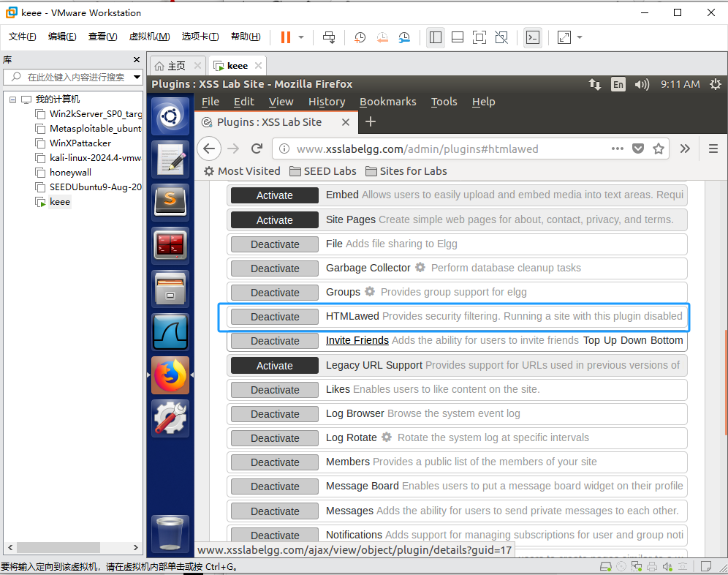Screen dimensions: 728x575
Task: Open System Settings from the dock
Action: tap(170, 418)
